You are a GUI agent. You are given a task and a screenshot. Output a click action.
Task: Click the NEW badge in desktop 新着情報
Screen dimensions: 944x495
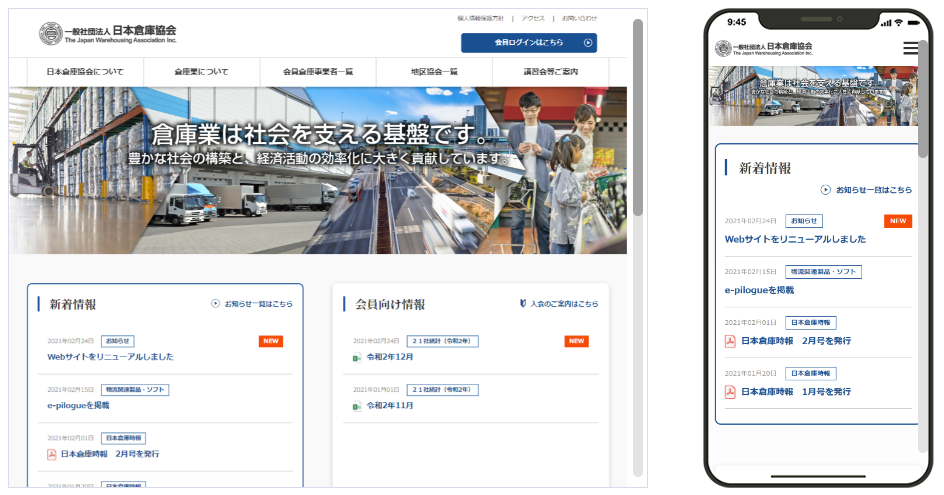tap(271, 341)
